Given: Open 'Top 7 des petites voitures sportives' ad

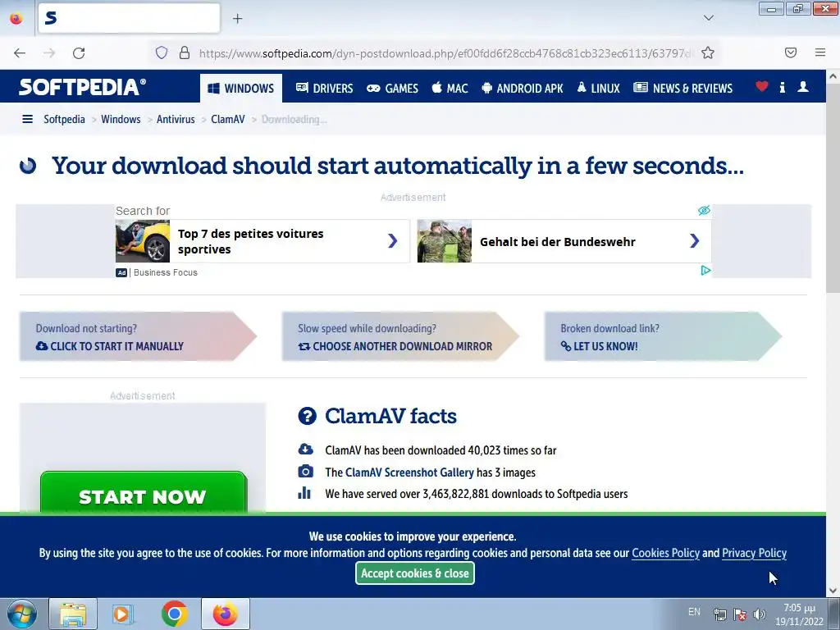Looking at the screenshot, I should 251,241.
